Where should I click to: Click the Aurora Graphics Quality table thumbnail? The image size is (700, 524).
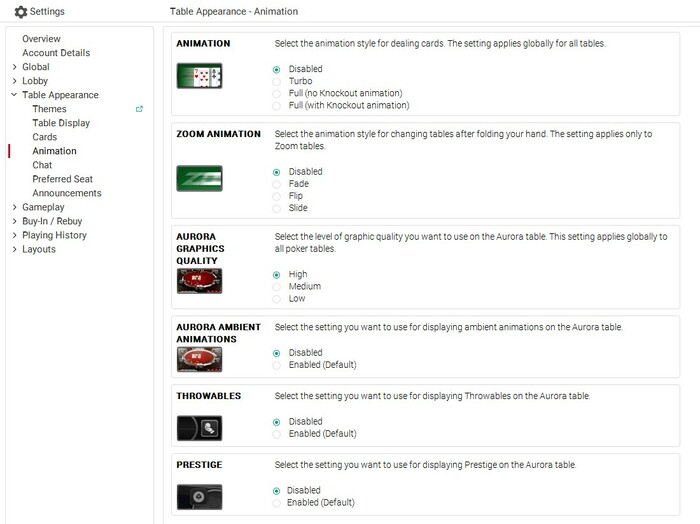tap(200, 281)
